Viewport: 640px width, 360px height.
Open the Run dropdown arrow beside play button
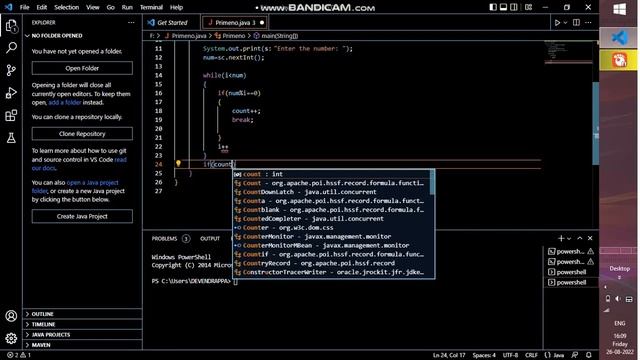565,23
